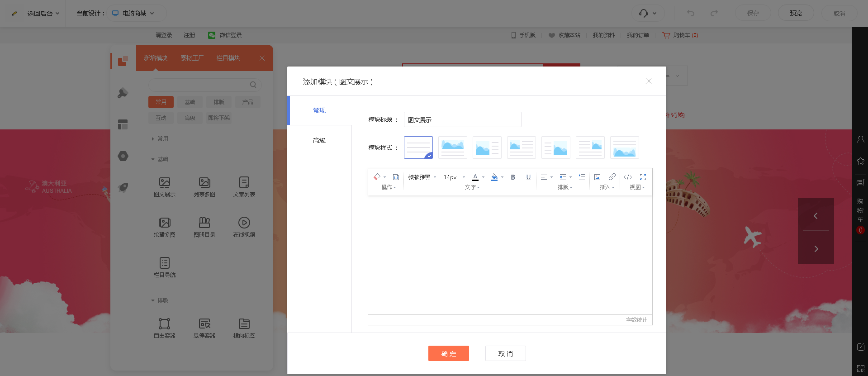This screenshot has width=868, height=376.
Task: Add the 文章列表 module
Action: coord(244,187)
